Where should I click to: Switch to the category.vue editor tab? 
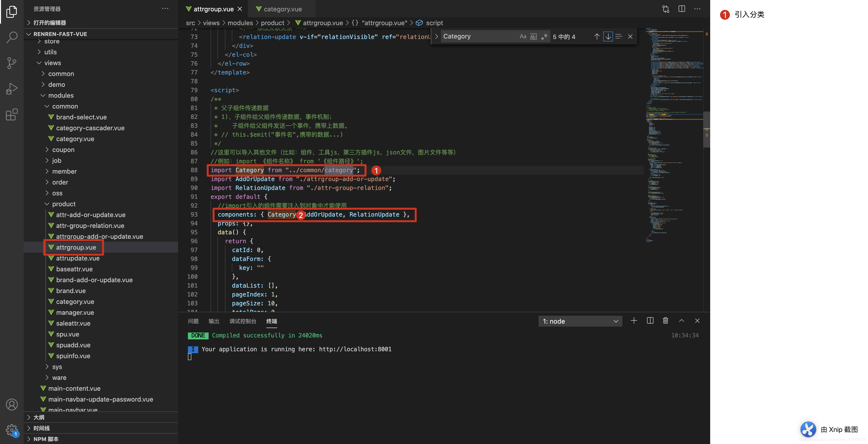[282, 9]
